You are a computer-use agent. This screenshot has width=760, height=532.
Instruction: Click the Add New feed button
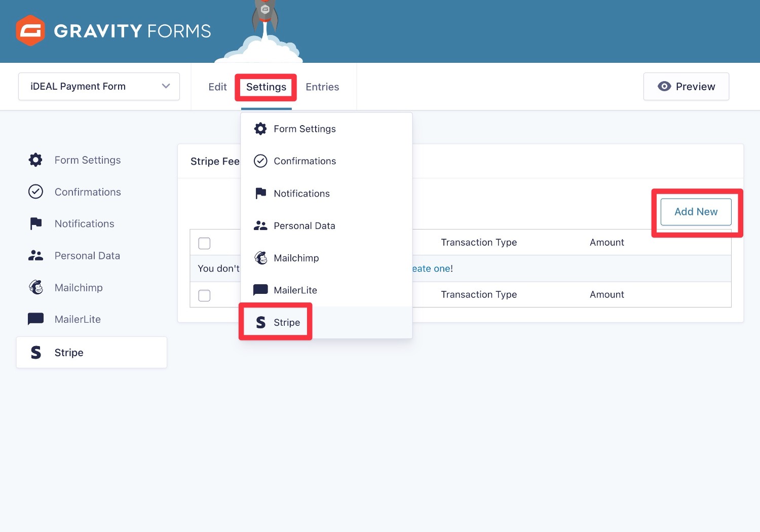click(696, 212)
